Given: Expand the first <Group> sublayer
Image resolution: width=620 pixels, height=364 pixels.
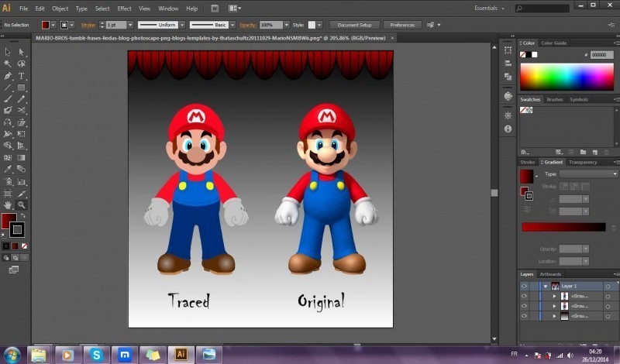Looking at the screenshot, I should (554, 296).
